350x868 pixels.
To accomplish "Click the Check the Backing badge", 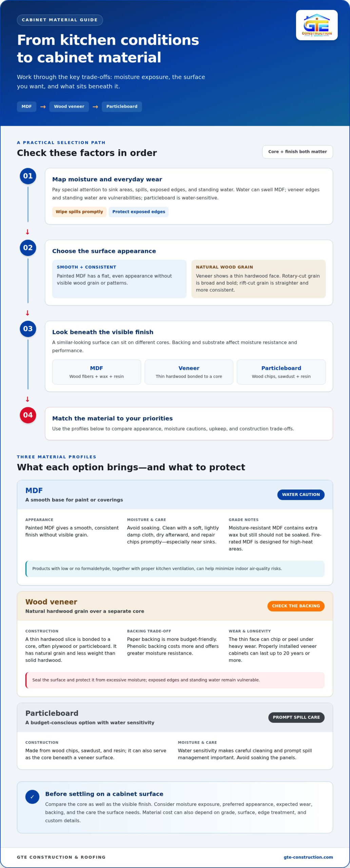I will (296, 606).
